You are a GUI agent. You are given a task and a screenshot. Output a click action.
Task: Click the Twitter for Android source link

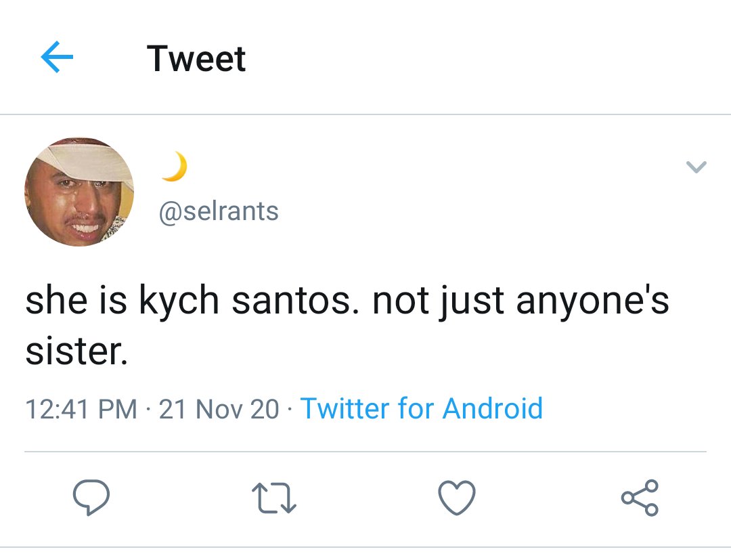coord(422,408)
